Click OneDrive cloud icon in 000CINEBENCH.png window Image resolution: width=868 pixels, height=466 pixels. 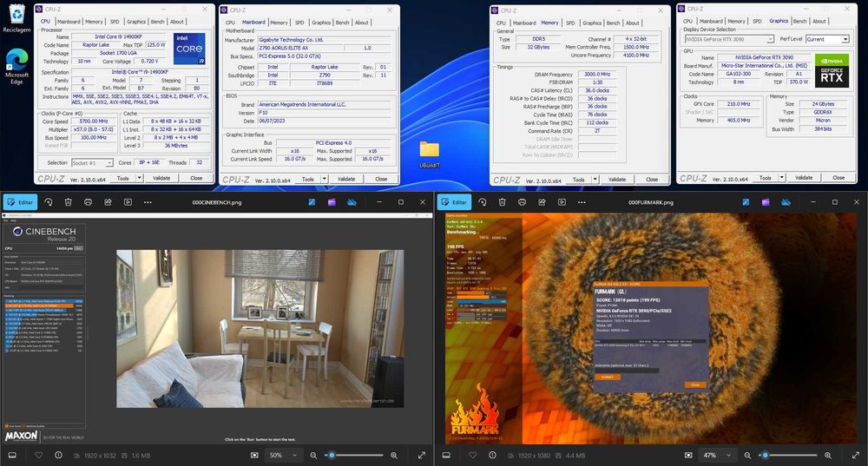pyautogui.click(x=352, y=202)
